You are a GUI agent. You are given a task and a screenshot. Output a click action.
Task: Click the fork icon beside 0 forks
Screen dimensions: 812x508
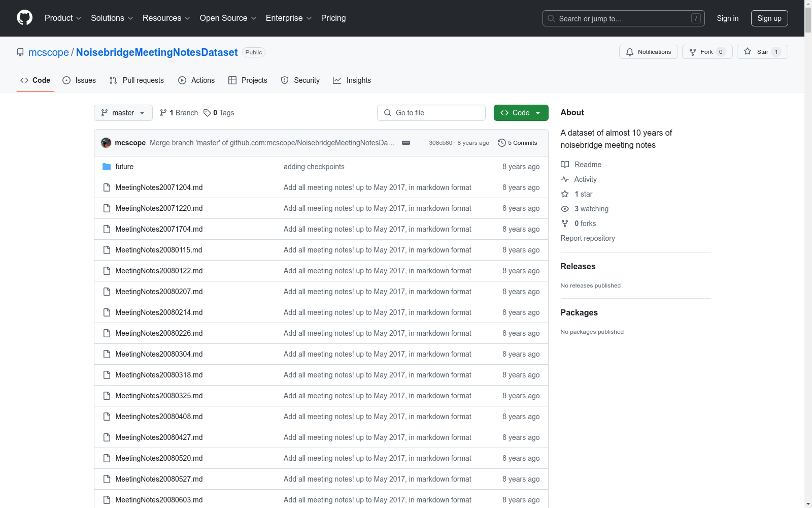[565, 224]
